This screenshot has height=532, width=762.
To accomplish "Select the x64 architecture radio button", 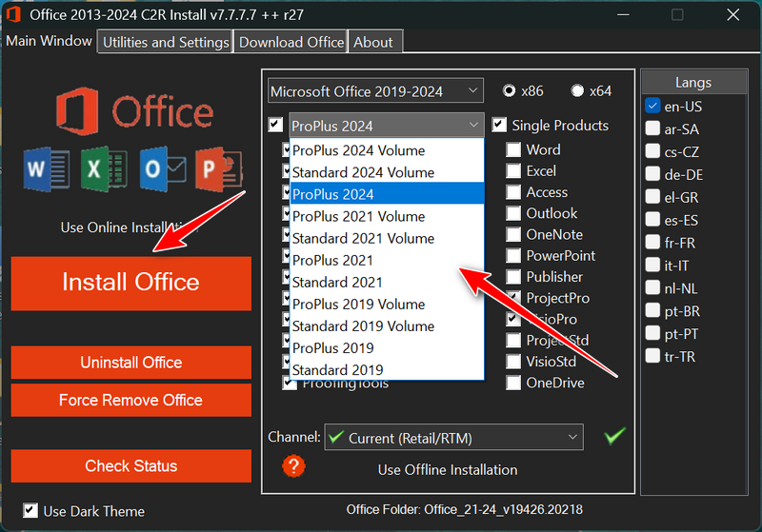I will click(x=577, y=91).
